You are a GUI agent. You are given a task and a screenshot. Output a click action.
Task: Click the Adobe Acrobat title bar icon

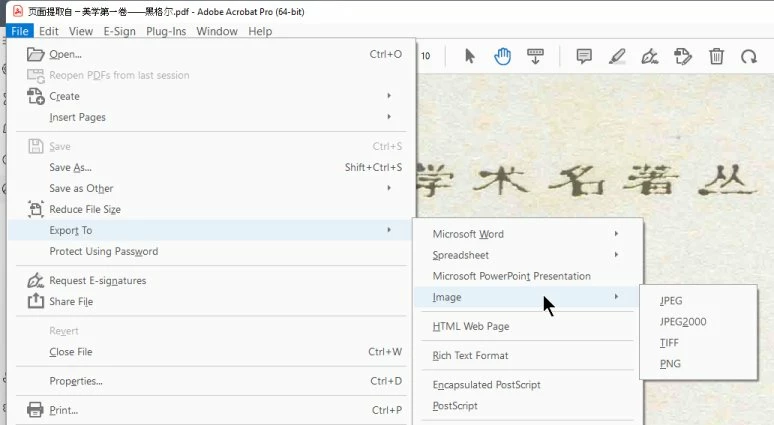pos(17,11)
